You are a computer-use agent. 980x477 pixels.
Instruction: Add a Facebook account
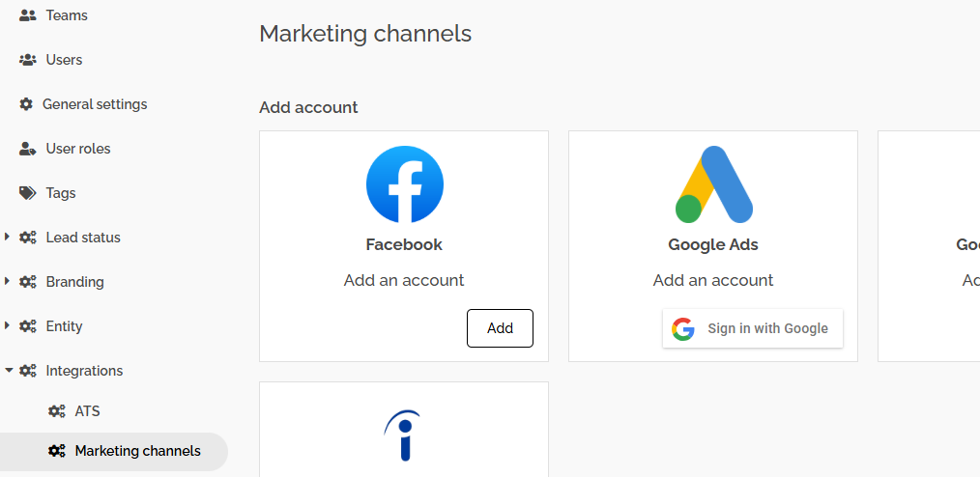[x=500, y=328]
